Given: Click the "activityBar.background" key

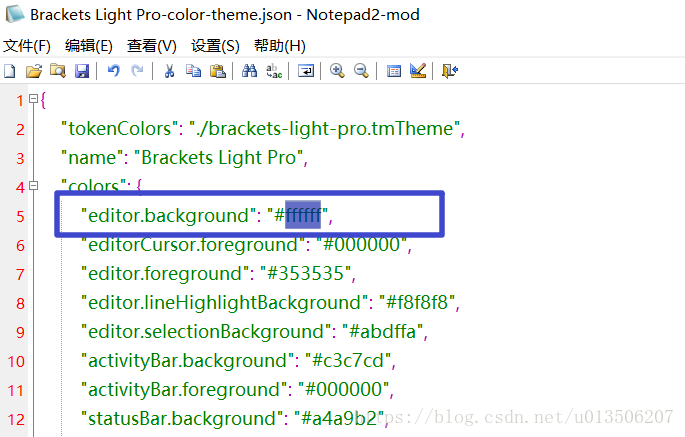Looking at the screenshot, I should click(187, 361).
